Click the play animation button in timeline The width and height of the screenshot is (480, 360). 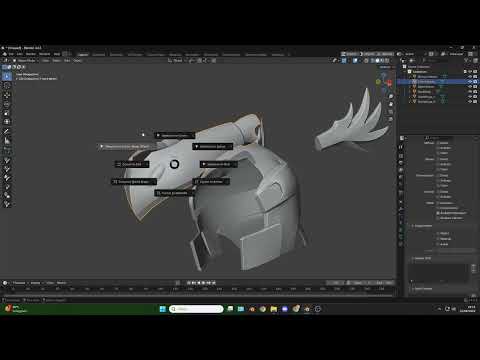(204, 283)
